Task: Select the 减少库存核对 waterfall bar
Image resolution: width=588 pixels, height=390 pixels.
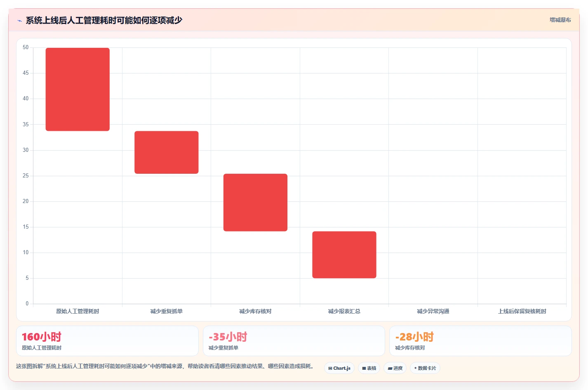Action: (255, 203)
